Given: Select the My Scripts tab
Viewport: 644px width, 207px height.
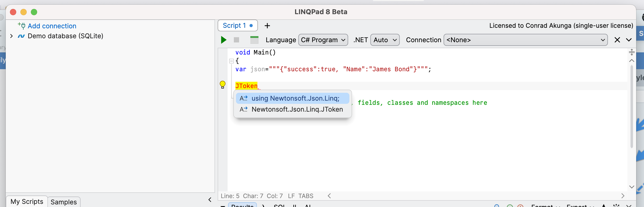Looking at the screenshot, I should pos(27,201).
